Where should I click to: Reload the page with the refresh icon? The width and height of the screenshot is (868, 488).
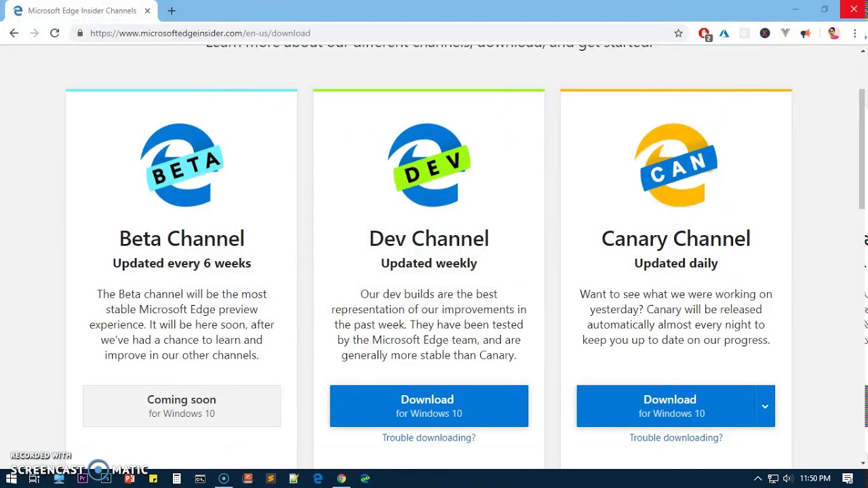54,33
